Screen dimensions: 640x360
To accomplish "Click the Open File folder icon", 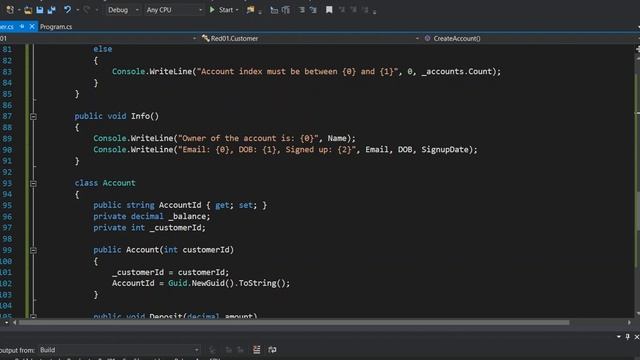I will pos(28,10).
